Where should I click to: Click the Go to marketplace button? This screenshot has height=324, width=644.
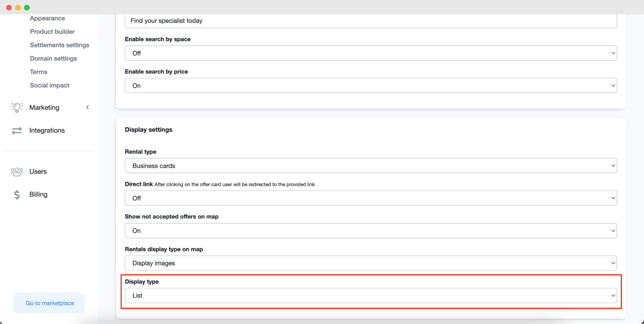(49, 303)
